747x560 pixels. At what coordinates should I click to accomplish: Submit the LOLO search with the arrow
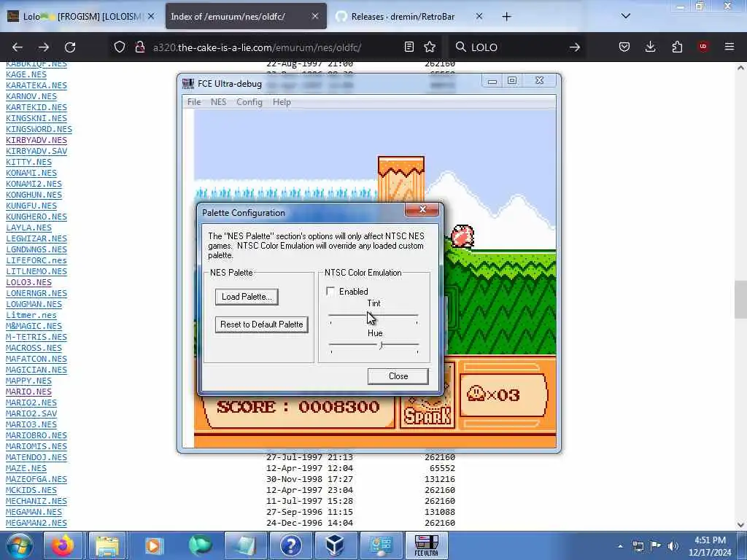click(575, 47)
